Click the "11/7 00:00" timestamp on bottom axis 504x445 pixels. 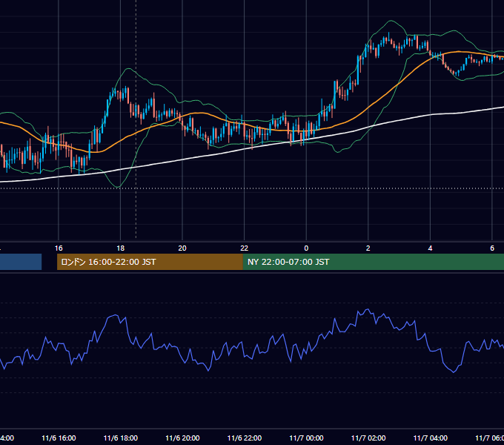click(x=306, y=438)
